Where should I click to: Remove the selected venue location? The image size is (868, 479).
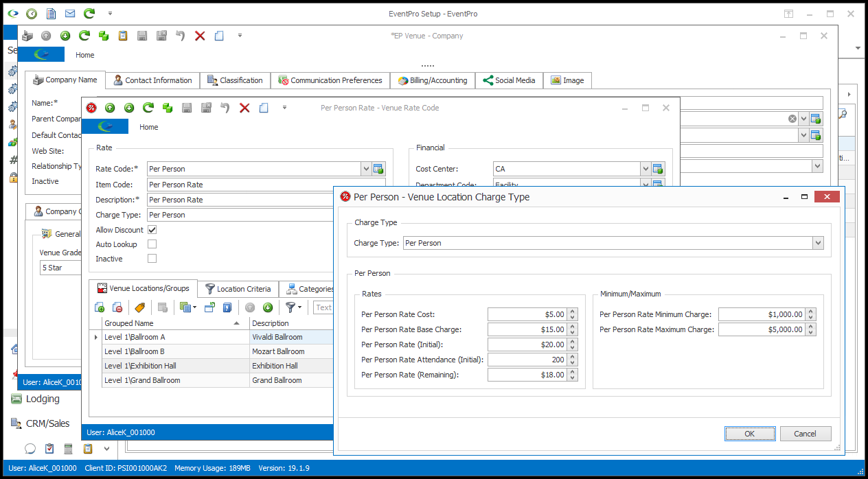pyautogui.click(x=118, y=307)
